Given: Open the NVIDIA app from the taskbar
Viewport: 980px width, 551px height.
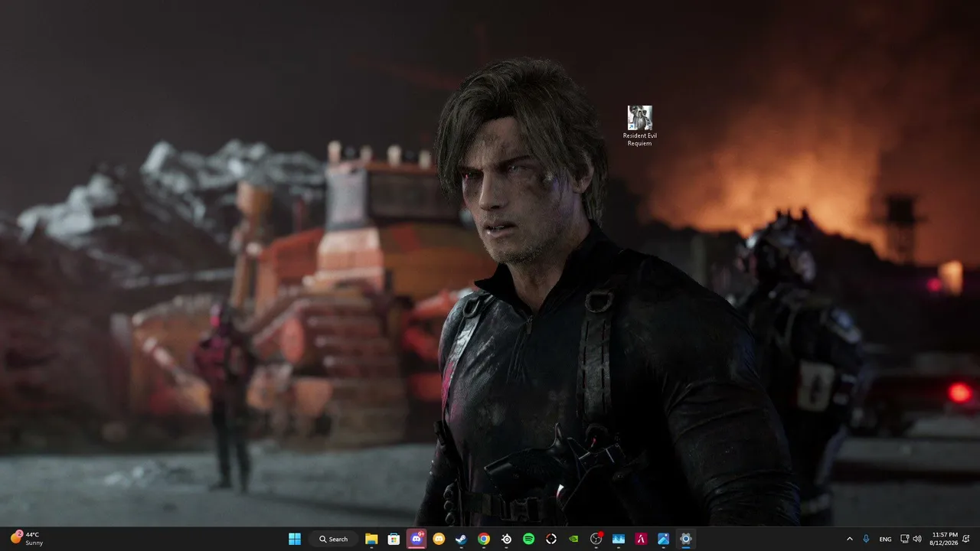Looking at the screenshot, I should 573,539.
